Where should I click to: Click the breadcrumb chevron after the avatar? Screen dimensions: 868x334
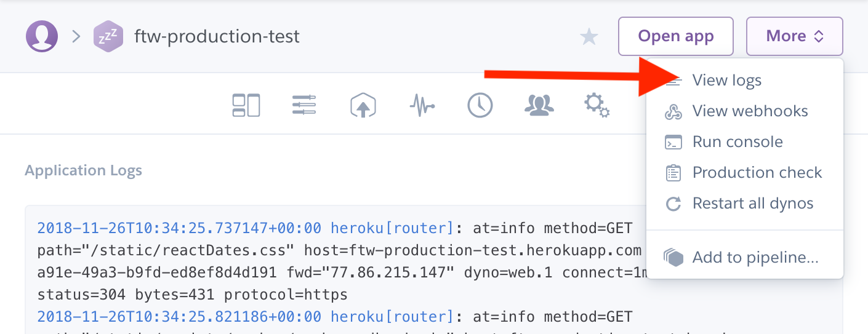coord(76,36)
